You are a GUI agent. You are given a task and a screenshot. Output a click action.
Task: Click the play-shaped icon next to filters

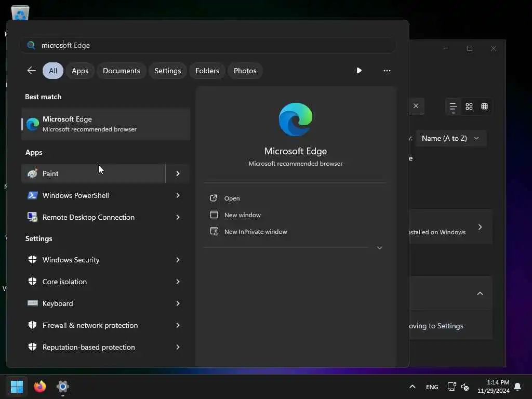[x=359, y=71]
